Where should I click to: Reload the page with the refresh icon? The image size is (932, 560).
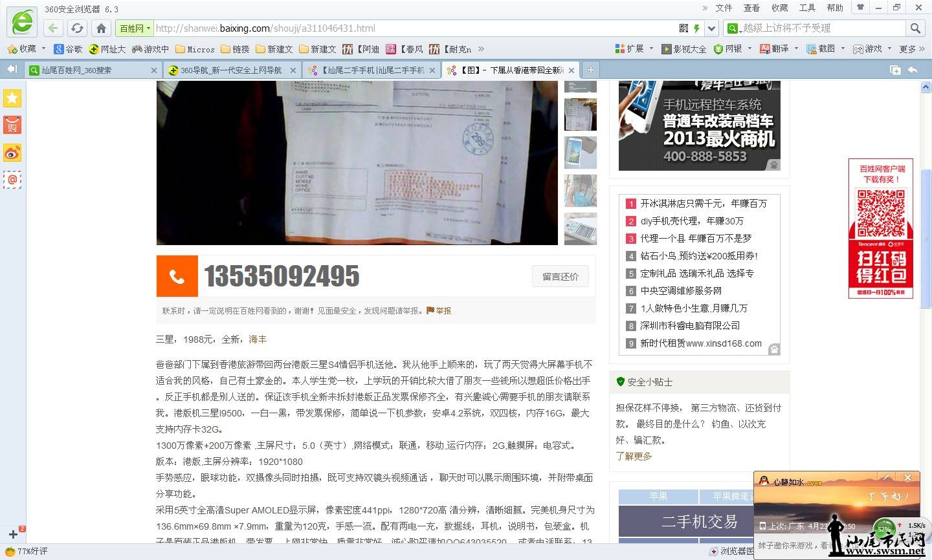coord(77,28)
